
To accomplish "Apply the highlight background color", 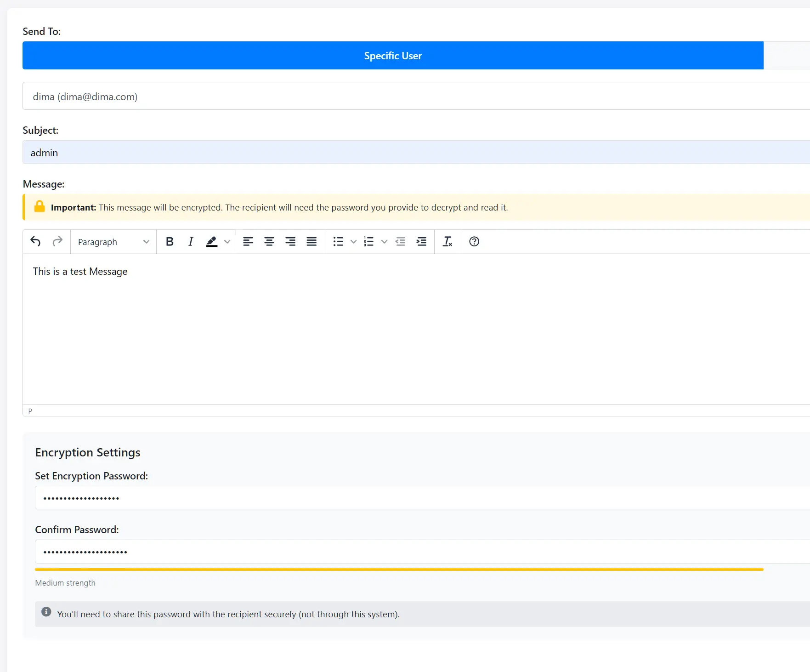I will click(x=212, y=241).
